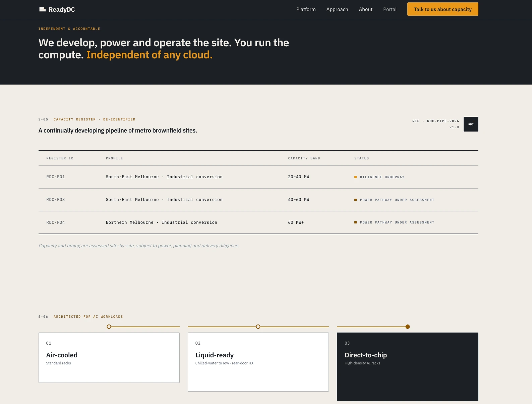Click the ReadyDC brand name
532x404 pixels.
click(x=62, y=10)
